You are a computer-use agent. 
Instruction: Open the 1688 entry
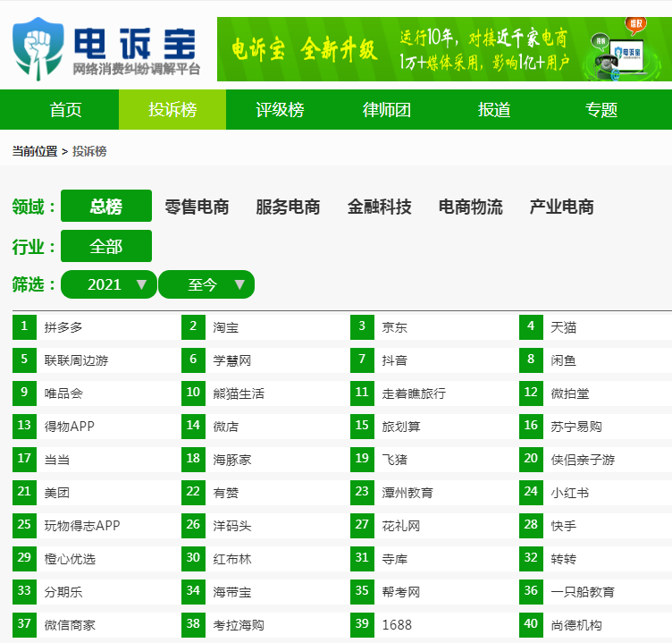pyautogui.click(x=397, y=625)
